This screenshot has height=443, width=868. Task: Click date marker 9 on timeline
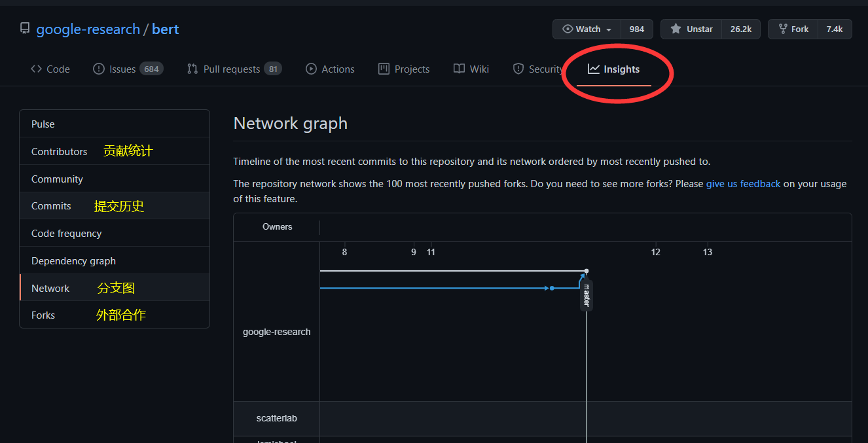coord(414,252)
